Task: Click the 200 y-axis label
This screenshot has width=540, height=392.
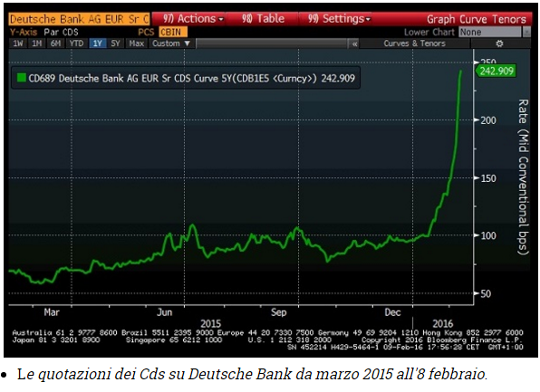Action: (488, 120)
